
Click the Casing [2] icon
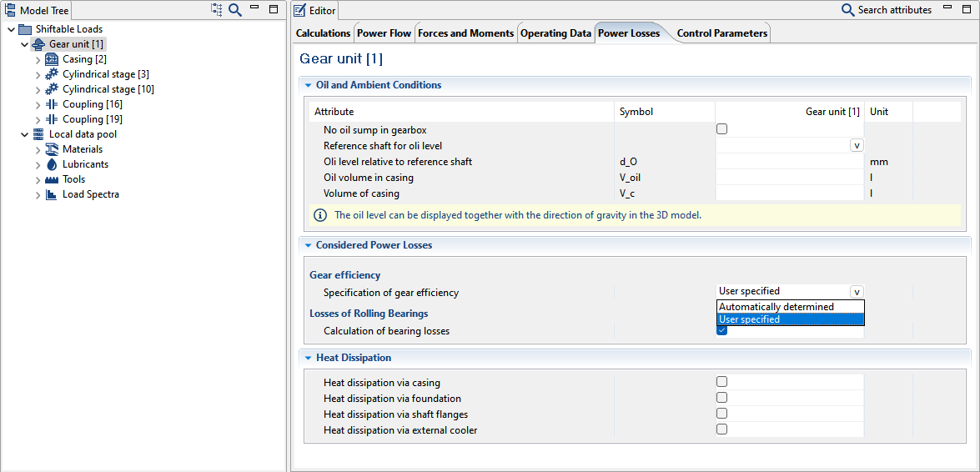(x=52, y=58)
